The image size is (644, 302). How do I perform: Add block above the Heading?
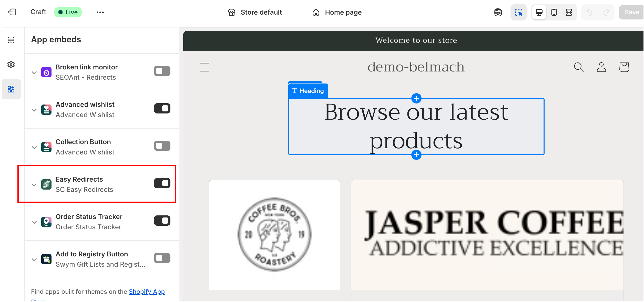pos(416,98)
